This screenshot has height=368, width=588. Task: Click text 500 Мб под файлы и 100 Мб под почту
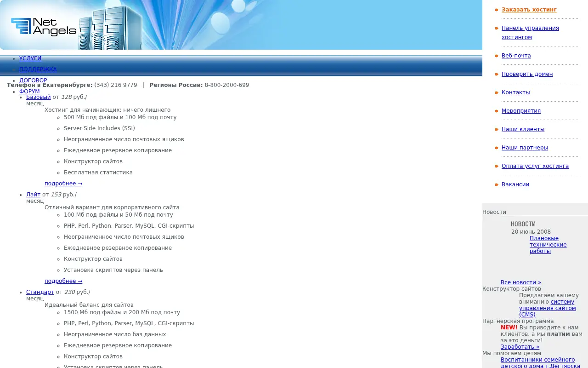point(120,117)
